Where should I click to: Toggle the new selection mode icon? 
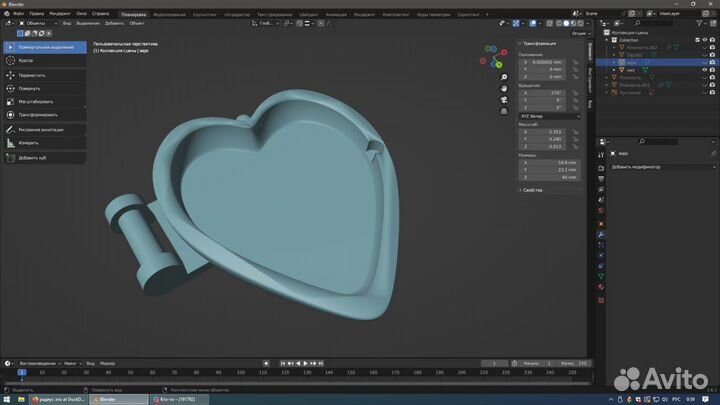point(20,34)
